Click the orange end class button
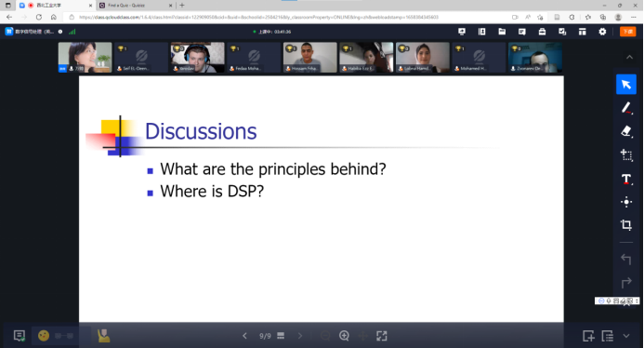The width and height of the screenshot is (644, 348). 627,32
